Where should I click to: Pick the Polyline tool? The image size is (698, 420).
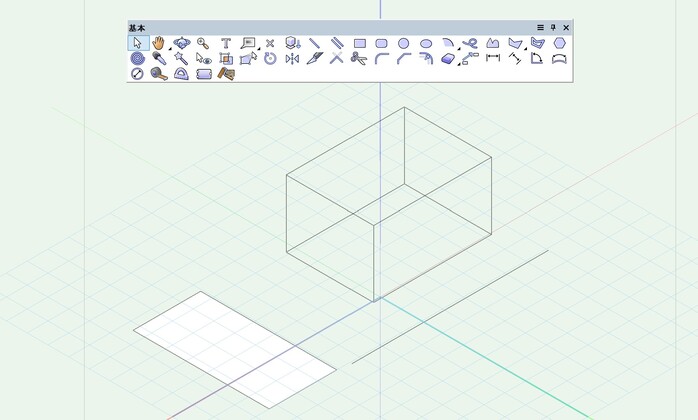point(492,43)
